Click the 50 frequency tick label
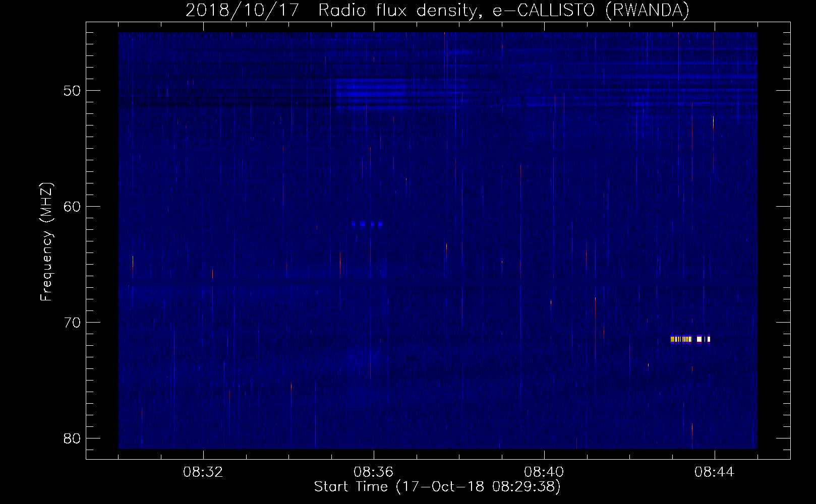 click(73, 91)
